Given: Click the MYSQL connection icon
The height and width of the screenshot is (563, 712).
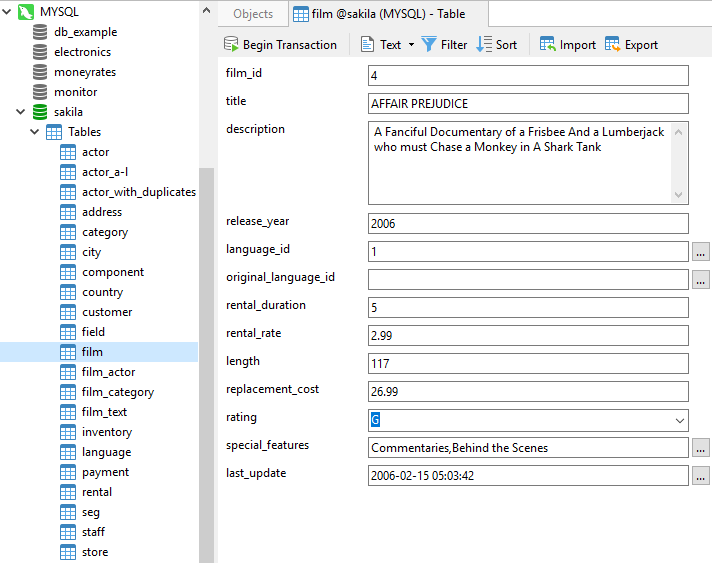Looking at the screenshot, I should [26, 12].
